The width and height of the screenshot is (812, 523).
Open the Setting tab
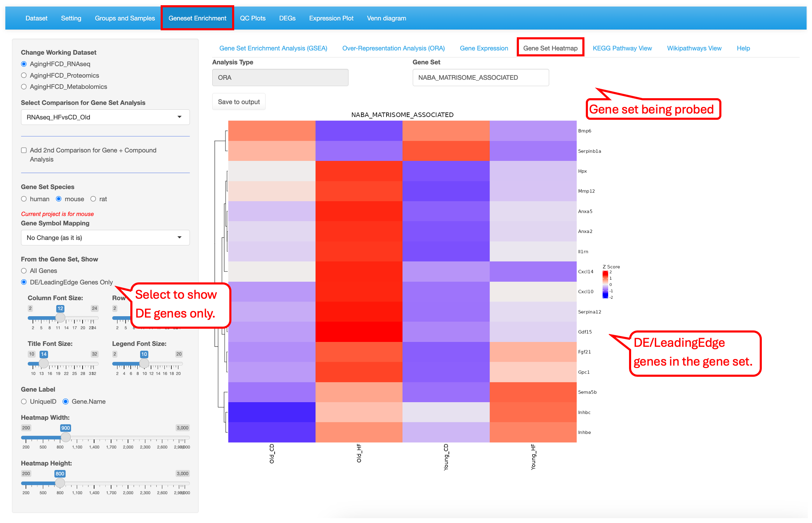coord(71,18)
